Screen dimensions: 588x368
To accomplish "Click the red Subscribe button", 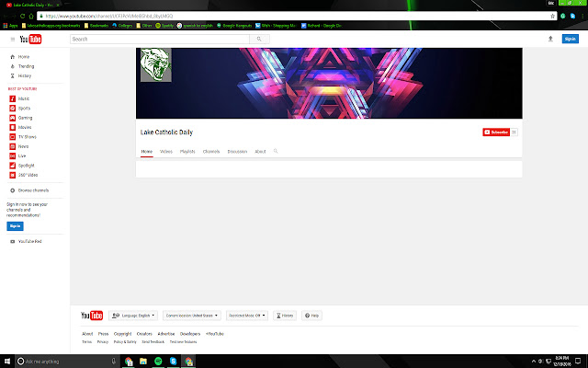I will (496, 132).
